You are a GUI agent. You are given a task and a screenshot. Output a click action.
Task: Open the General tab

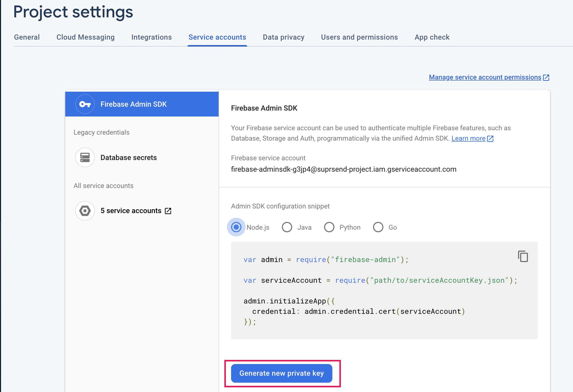tap(27, 37)
